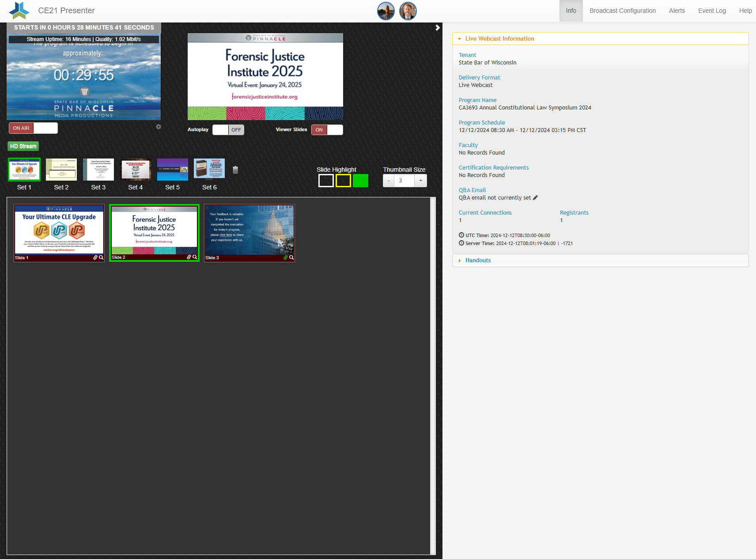The width and height of the screenshot is (756, 559).
Task: Collapse the Live Webcast Information section
Action: (460, 38)
